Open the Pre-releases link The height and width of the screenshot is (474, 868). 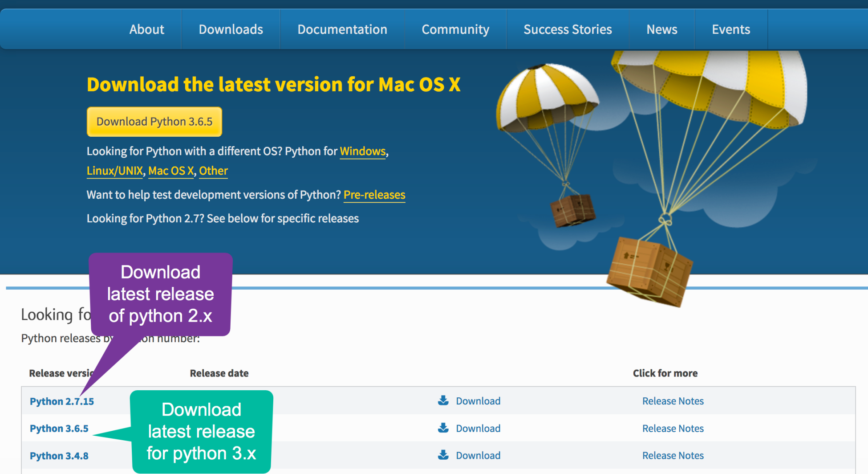[374, 195]
